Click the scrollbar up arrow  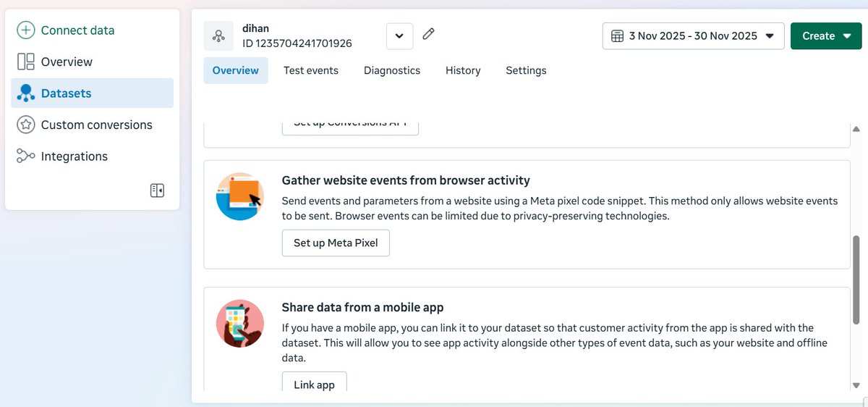pyautogui.click(x=856, y=129)
